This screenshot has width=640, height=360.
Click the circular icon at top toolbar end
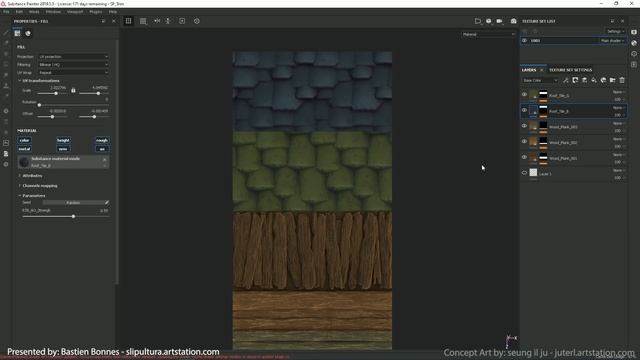point(197,21)
